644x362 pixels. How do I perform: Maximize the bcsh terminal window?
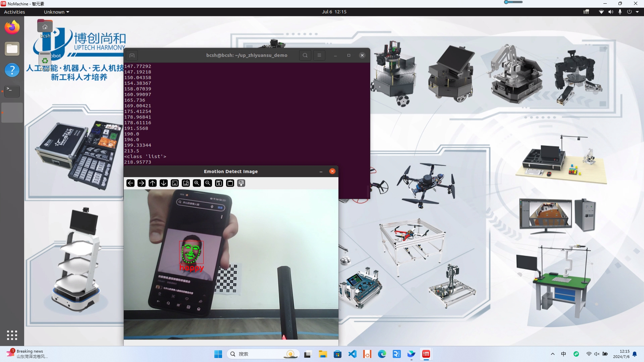349,55
